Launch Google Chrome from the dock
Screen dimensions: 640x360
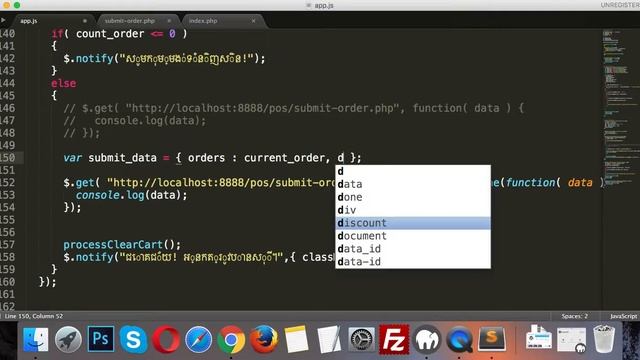[231, 340]
